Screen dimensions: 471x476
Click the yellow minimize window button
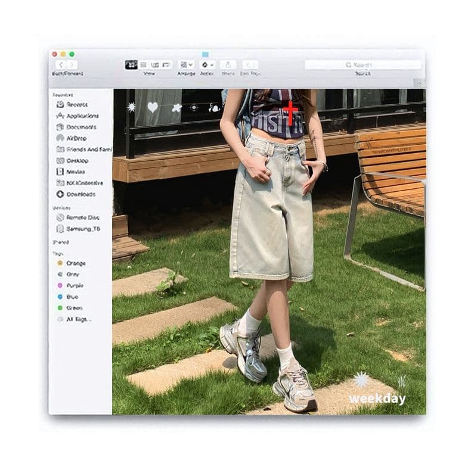[x=63, y=54]
